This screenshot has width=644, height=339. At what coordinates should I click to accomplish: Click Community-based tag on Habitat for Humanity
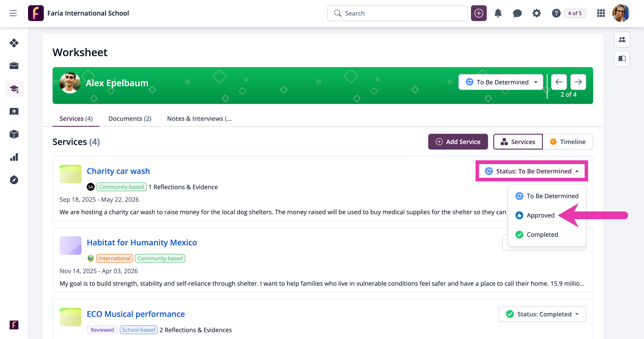pos(160,258)
